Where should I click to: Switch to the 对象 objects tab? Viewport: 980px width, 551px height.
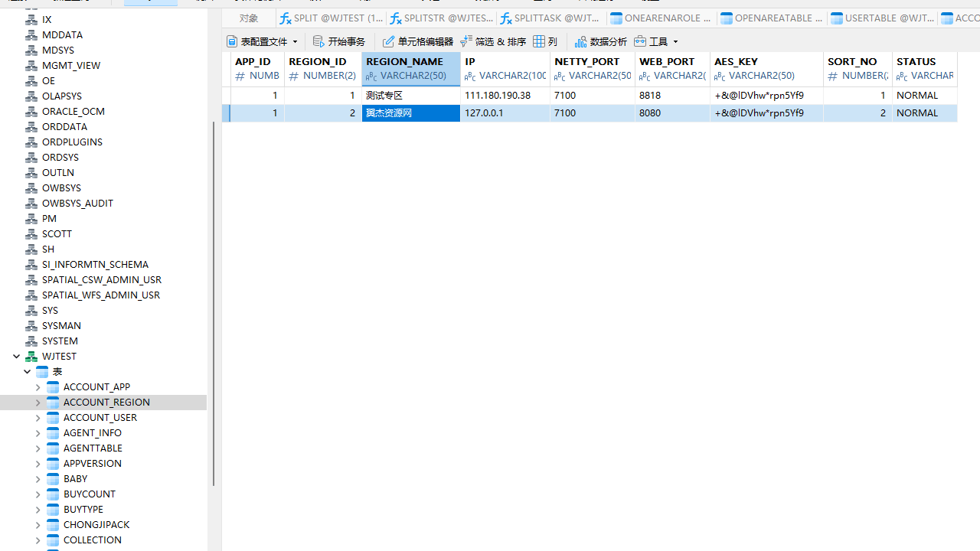tap(248, 18)
